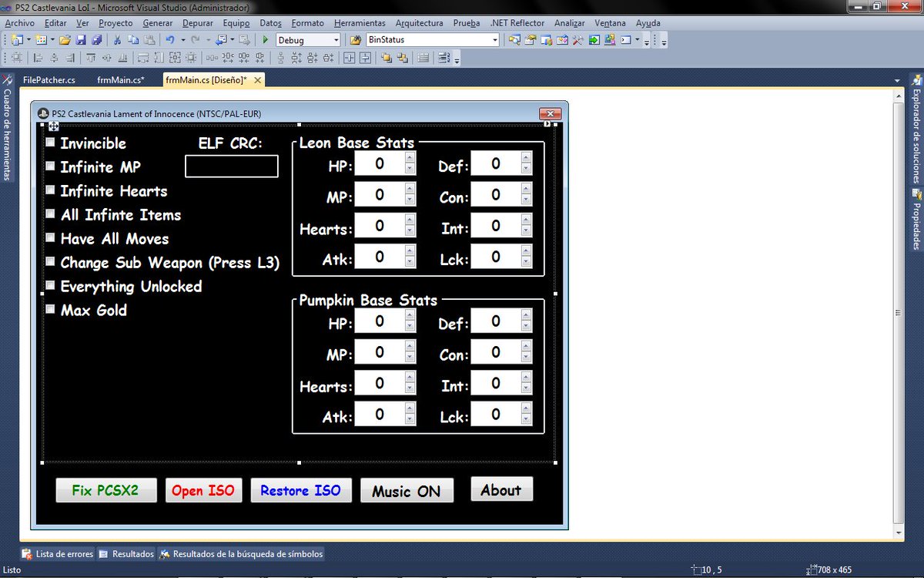Click the Navigate Backward icon
The image size is (924, 578).
click(x=222, y=39)
